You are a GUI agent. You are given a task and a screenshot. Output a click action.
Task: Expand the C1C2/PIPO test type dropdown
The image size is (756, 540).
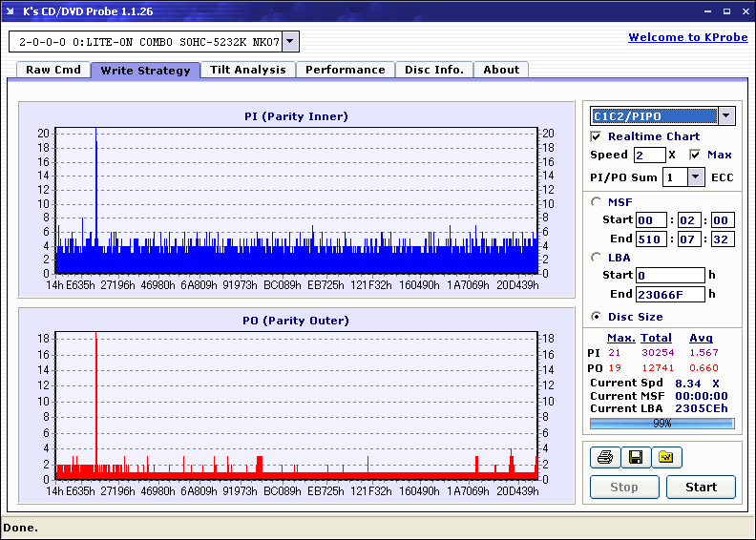[x=726, y=116]
